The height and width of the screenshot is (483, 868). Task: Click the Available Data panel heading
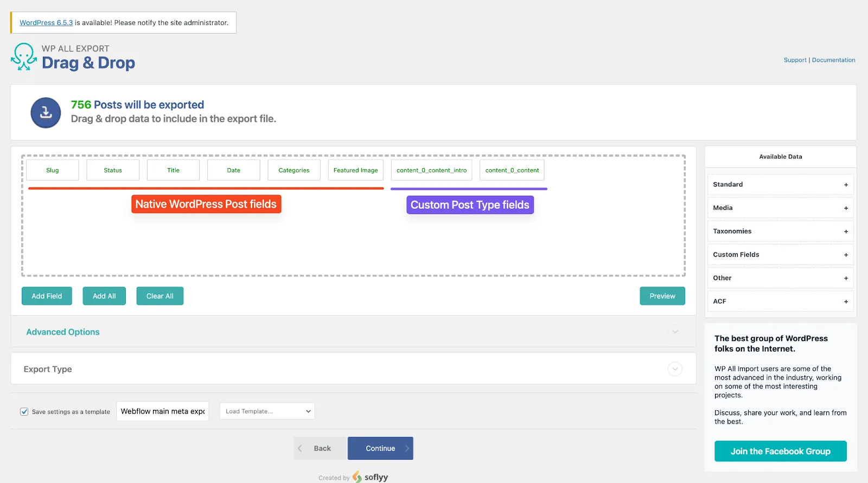(780, 157)
